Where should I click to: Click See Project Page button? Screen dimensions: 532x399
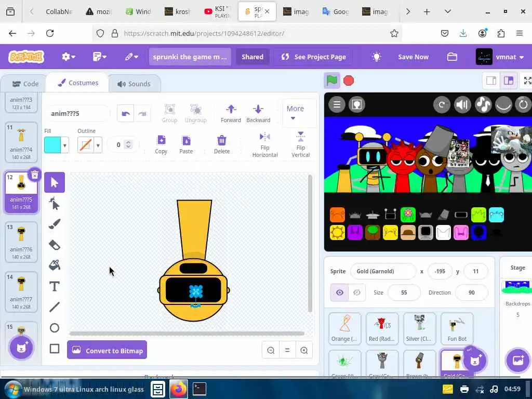[x=313, y=57]
